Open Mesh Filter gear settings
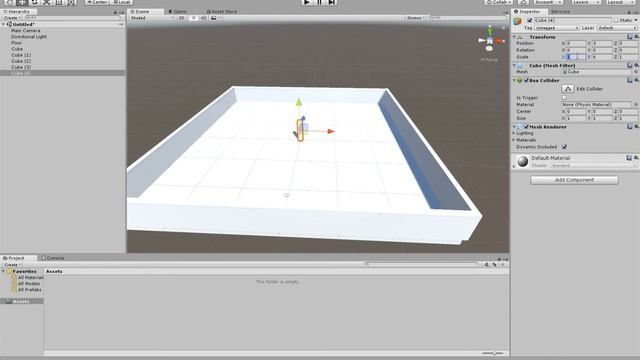Screen dimensions: 640x360 [636, 65]
